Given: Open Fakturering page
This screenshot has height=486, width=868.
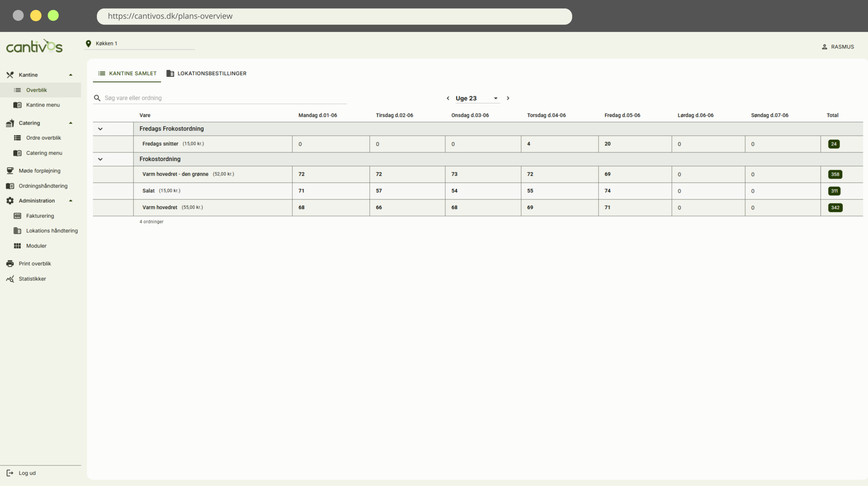Looking at the screenshot, I should click(40, 216).
